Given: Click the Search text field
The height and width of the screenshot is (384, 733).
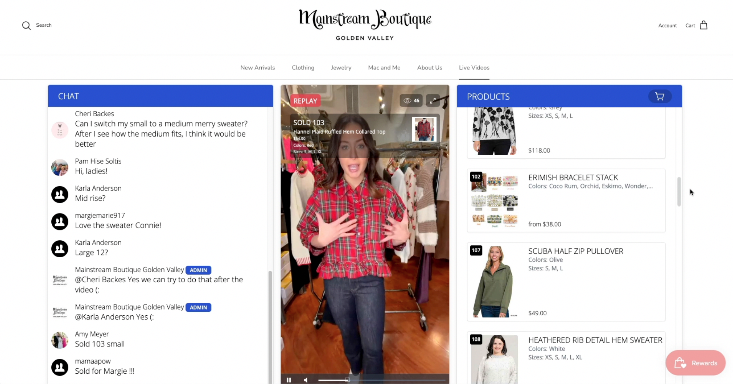Looking at the screenshot, I should [x=43, y=25].
